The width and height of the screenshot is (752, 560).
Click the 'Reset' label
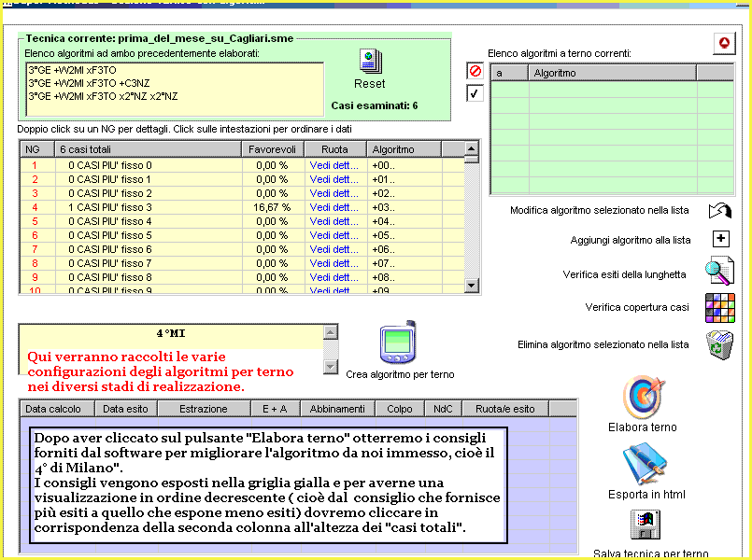369,84
